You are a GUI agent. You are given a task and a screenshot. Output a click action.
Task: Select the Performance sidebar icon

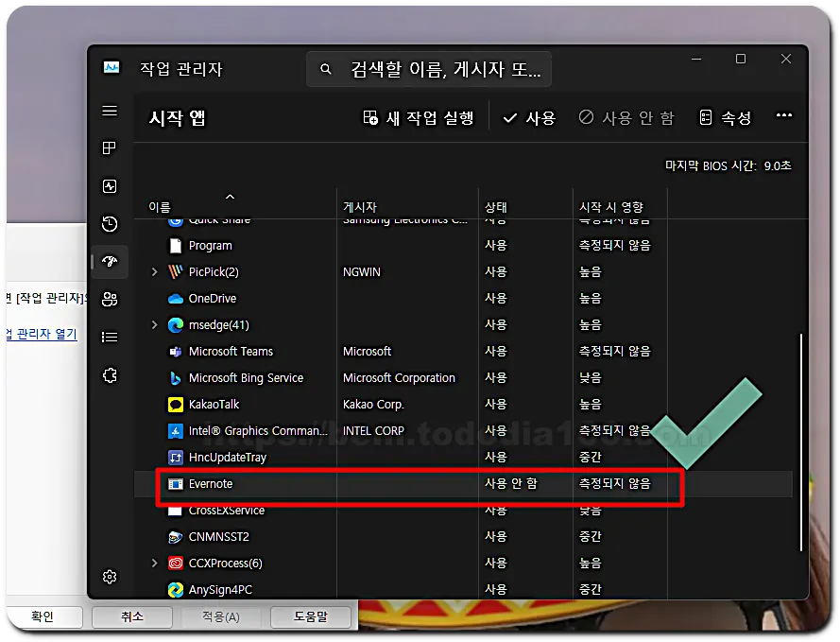pos(110,186)
